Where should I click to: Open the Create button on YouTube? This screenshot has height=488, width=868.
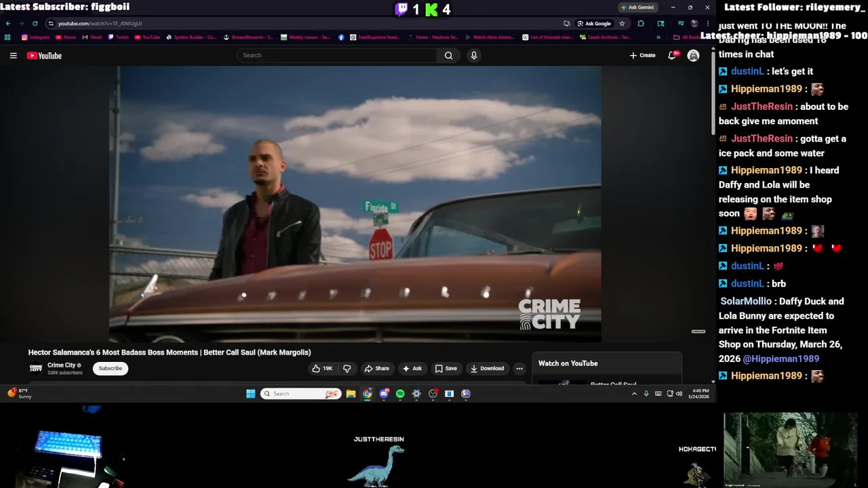642,56
